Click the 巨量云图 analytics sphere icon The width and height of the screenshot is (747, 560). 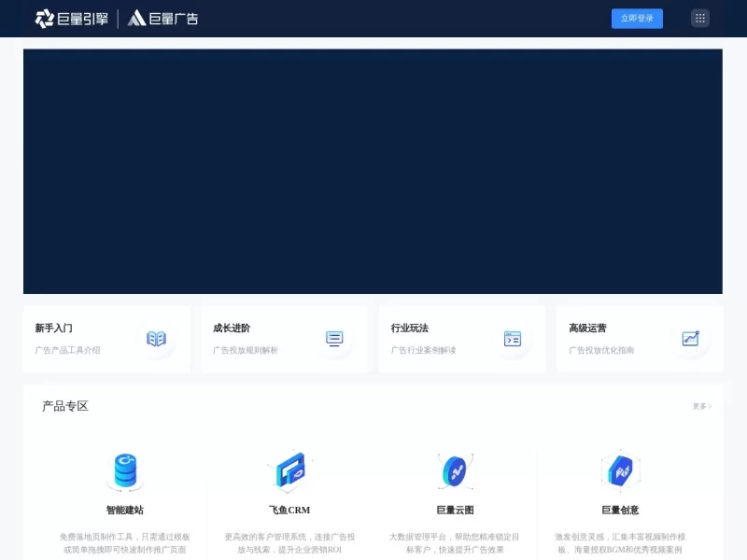456,469
